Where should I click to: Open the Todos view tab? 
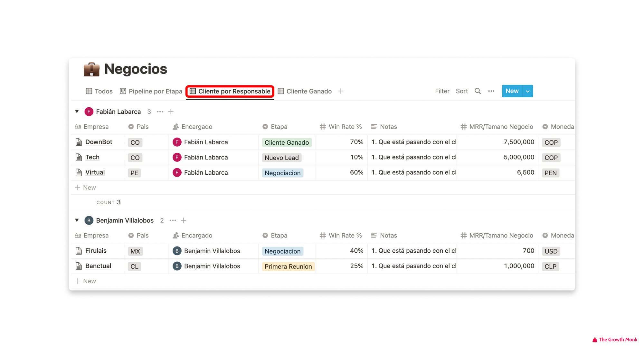[99, 91]
